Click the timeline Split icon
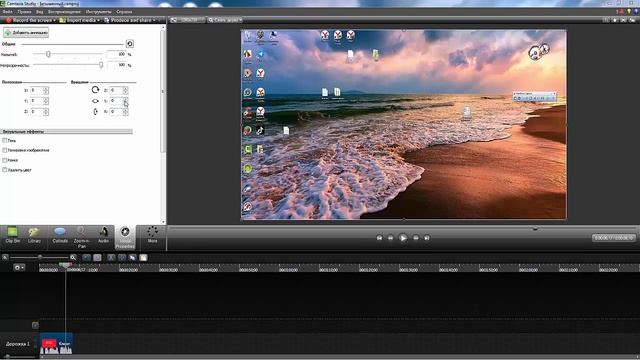 (122, 258)
